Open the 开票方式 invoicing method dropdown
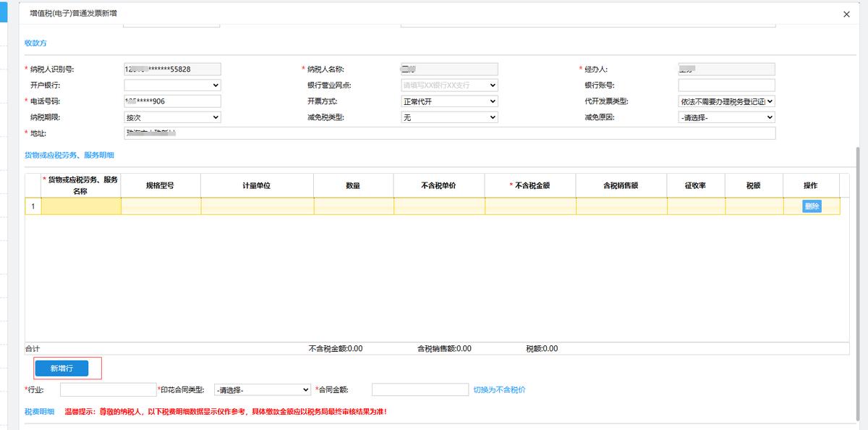Screen dimensions: 868x430 click(449, 101)
